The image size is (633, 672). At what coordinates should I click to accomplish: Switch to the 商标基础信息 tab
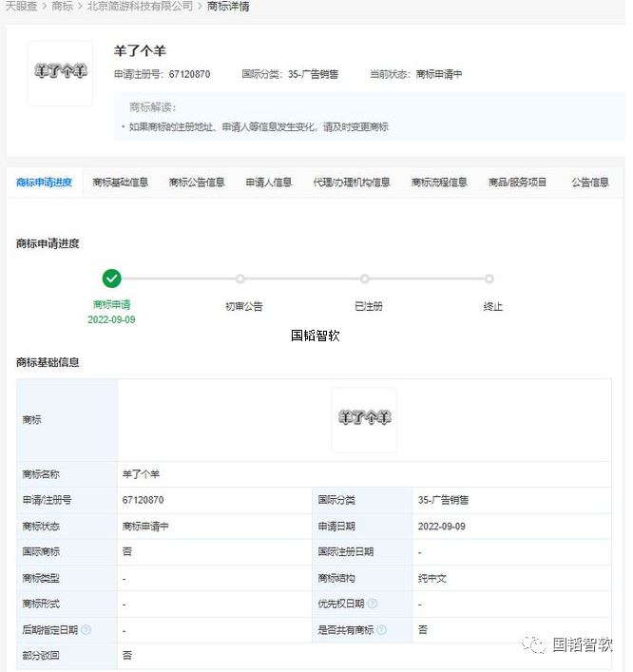point(121,182)
